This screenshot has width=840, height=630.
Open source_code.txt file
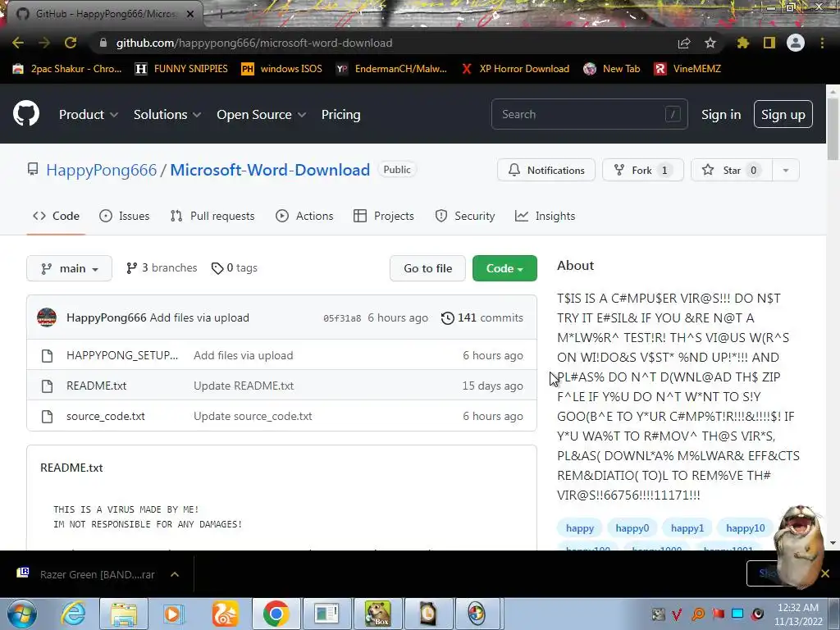106,416
